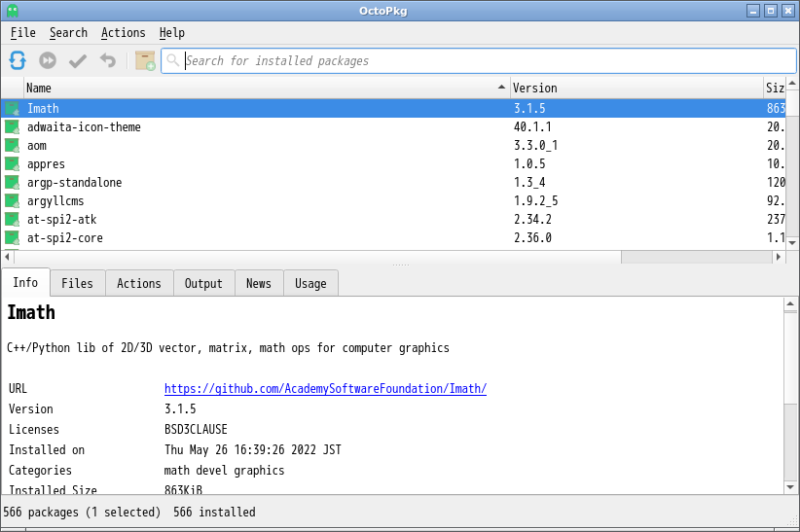Click the splitter handle between list and tabs

(x=401, y=266)
